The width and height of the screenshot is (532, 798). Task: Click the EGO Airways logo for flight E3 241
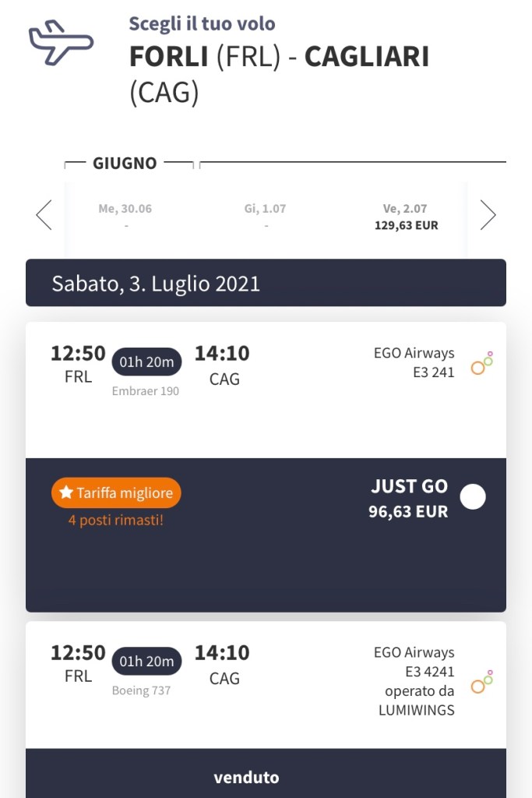[x=482, y=363]
